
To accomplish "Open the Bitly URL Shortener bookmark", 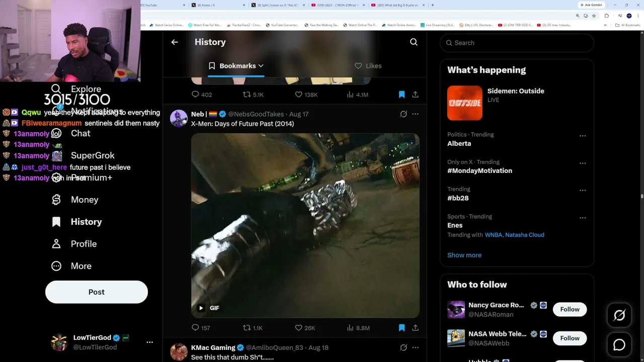I will pyautogui.click(x=476, y=25).
